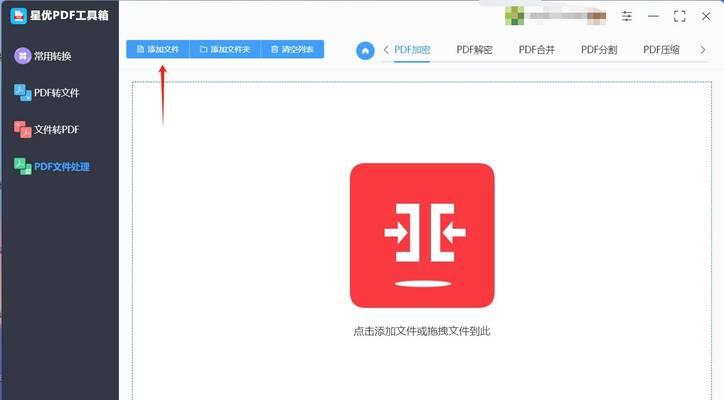This screenshot has width=724, height=400.
Task: Click the 点击添加文件或拖拽文件到此 text
Action: (422, 331)
